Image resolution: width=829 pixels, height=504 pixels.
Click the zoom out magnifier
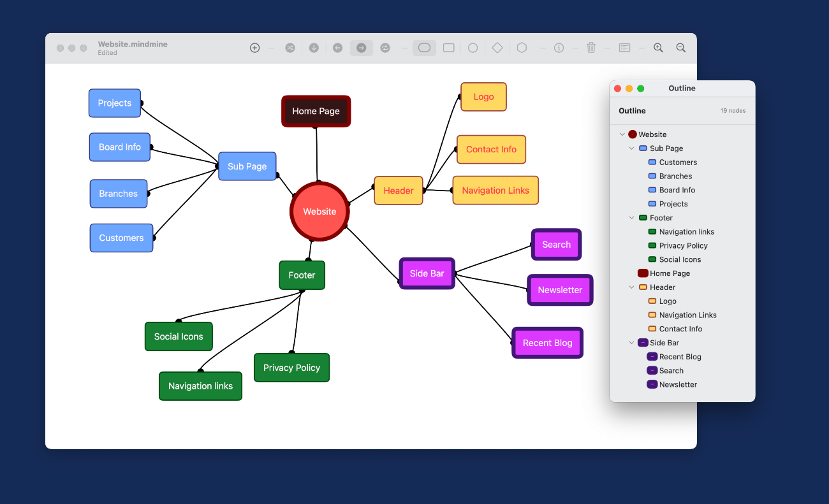coord(681,48)
